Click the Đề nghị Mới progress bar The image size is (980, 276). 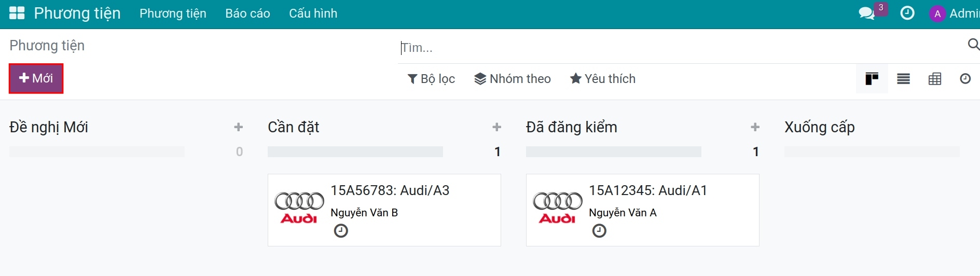[97, 151]
